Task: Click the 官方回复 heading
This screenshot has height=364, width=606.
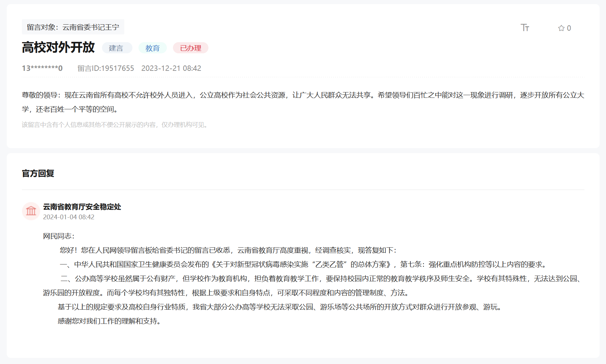Action: [x=38, y=173]
